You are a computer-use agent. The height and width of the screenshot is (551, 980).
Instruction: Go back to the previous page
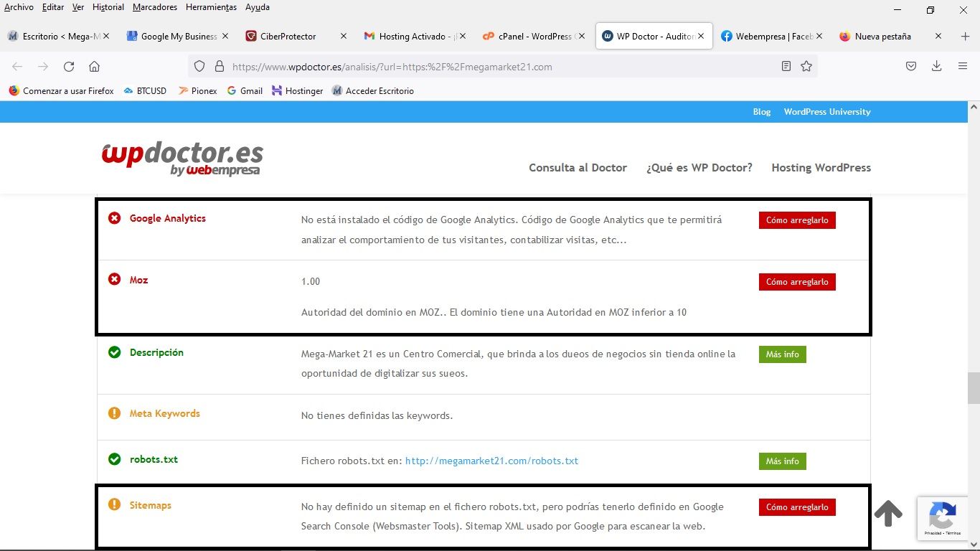point(17,67)
